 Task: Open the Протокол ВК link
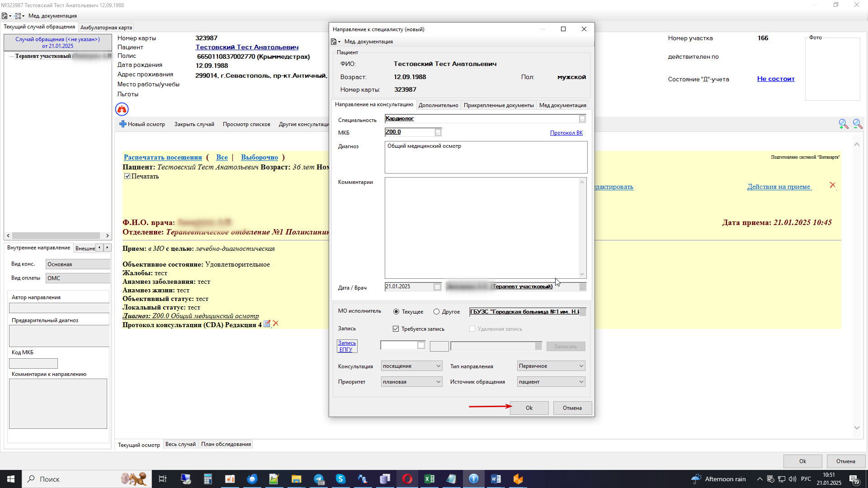click(566, 133)
